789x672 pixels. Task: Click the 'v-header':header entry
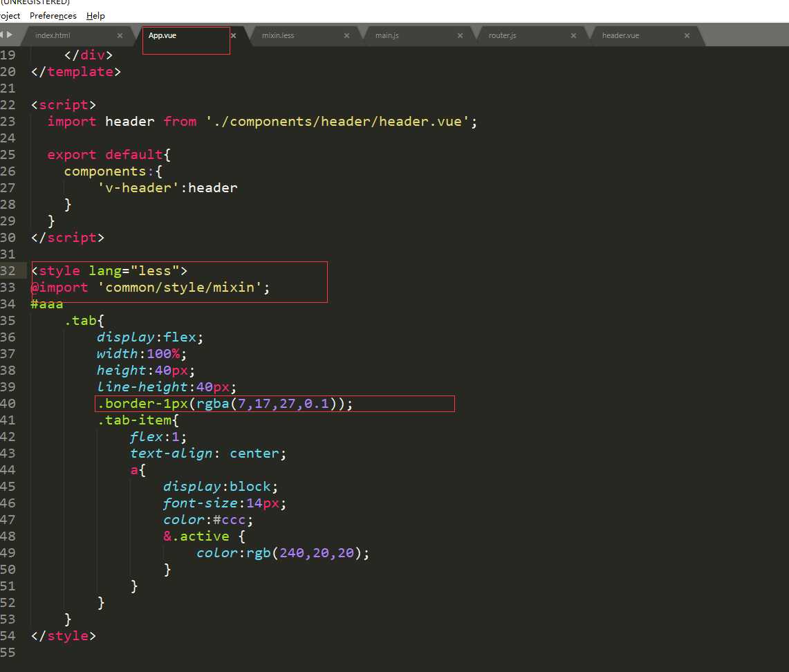tap(167, 187)
